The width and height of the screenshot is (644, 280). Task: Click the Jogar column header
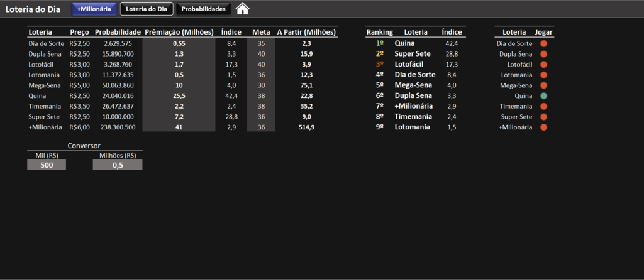pos(544,32)
